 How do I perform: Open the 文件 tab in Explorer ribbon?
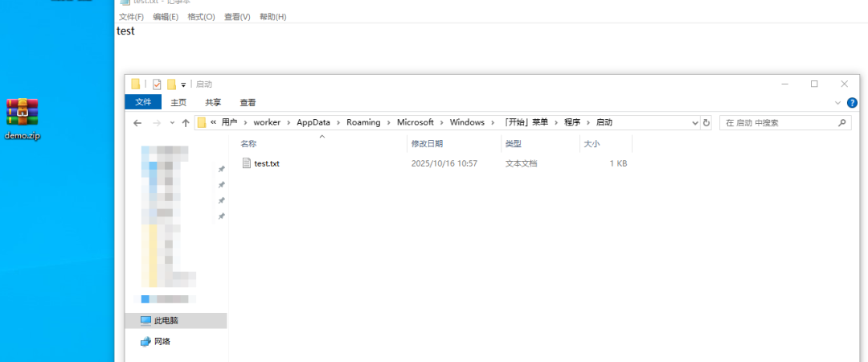pos(143,102)
